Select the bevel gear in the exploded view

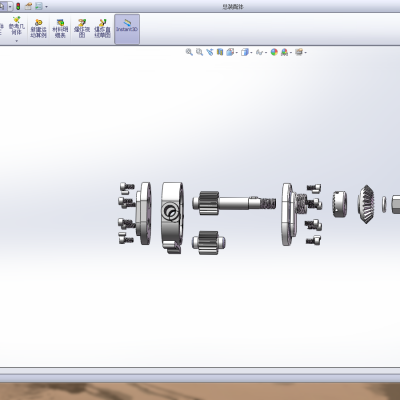pyautogui.click(x=366, y=204)
